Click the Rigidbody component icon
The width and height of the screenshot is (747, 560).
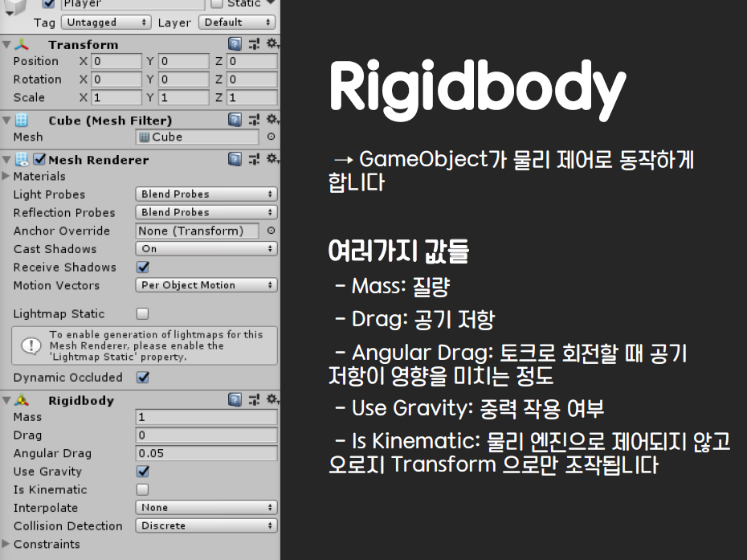click(x=22, y=400)
